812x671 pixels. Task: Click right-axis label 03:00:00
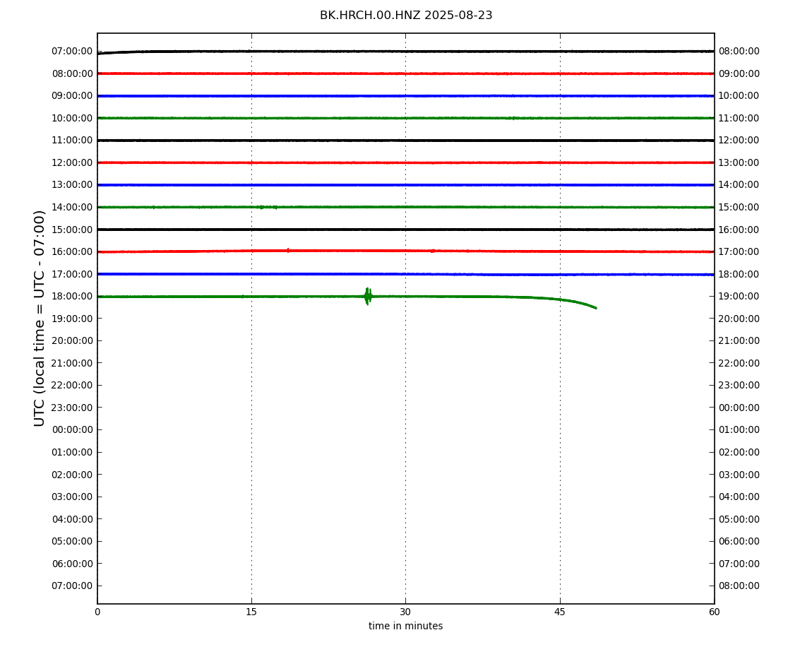[x=739, y=475]
